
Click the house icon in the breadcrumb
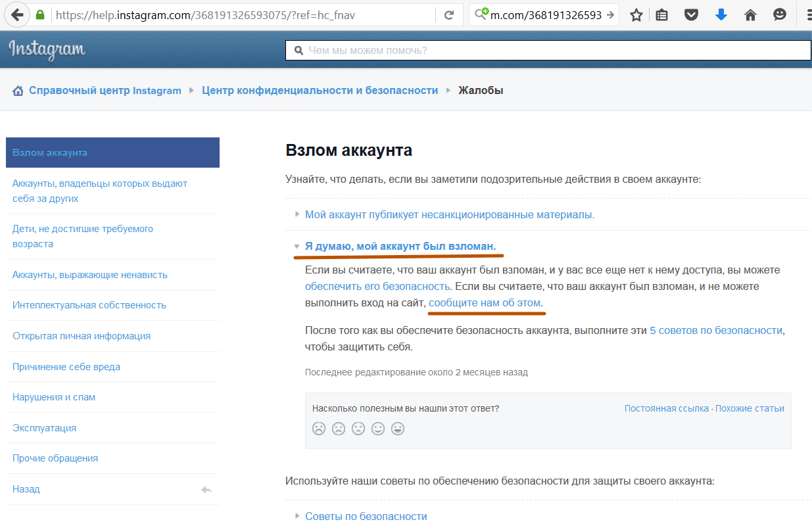18,91
